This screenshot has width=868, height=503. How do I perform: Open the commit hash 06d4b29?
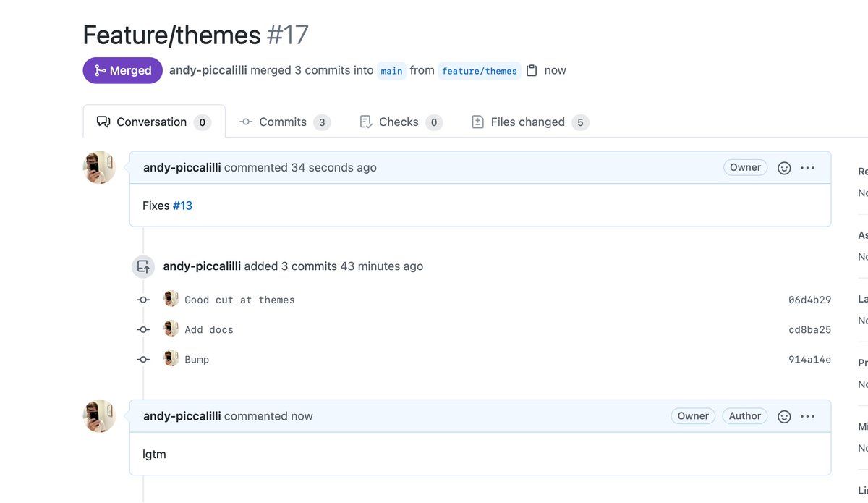coord(809,300)
